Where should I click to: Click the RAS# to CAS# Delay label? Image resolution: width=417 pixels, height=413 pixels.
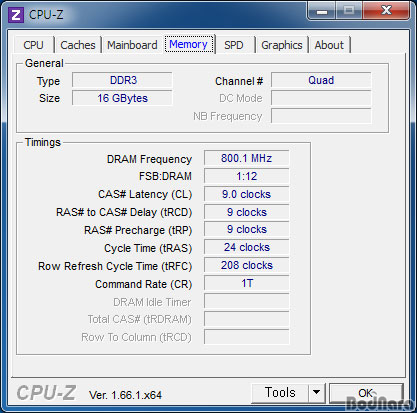tap(124, 212)
